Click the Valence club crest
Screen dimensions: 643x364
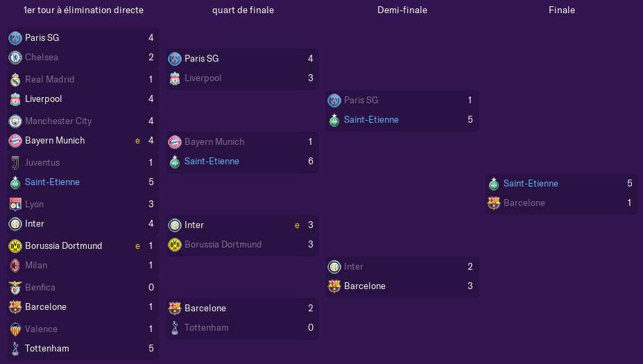point(15,329)
